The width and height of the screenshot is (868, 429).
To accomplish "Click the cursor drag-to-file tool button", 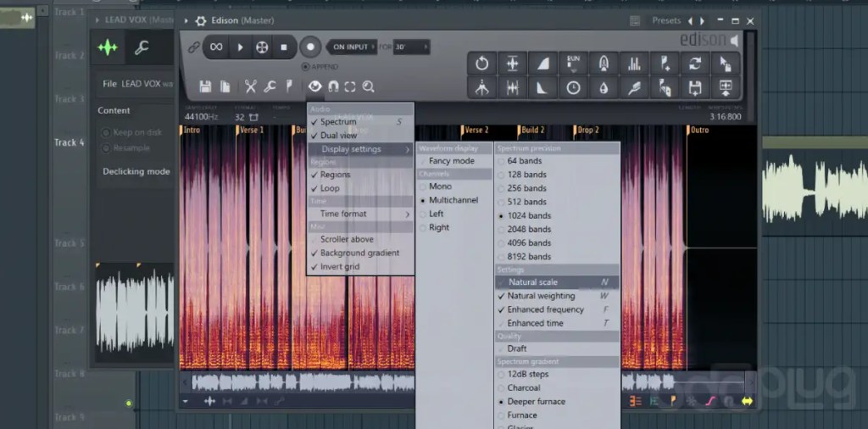I will [726, 63].
